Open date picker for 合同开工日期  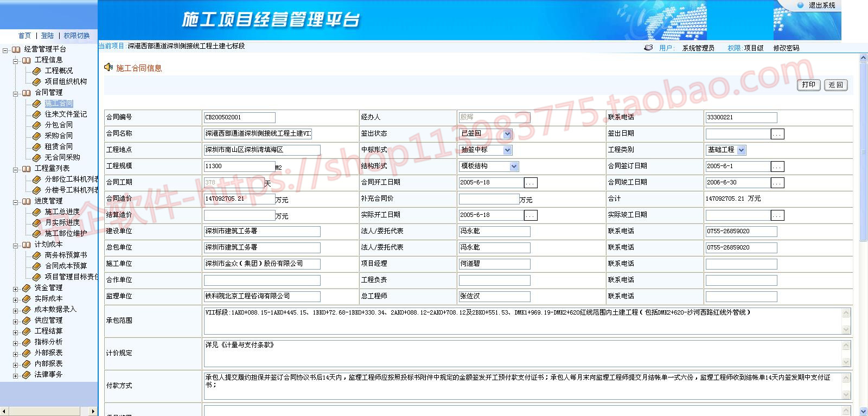(x=531, y=183)
